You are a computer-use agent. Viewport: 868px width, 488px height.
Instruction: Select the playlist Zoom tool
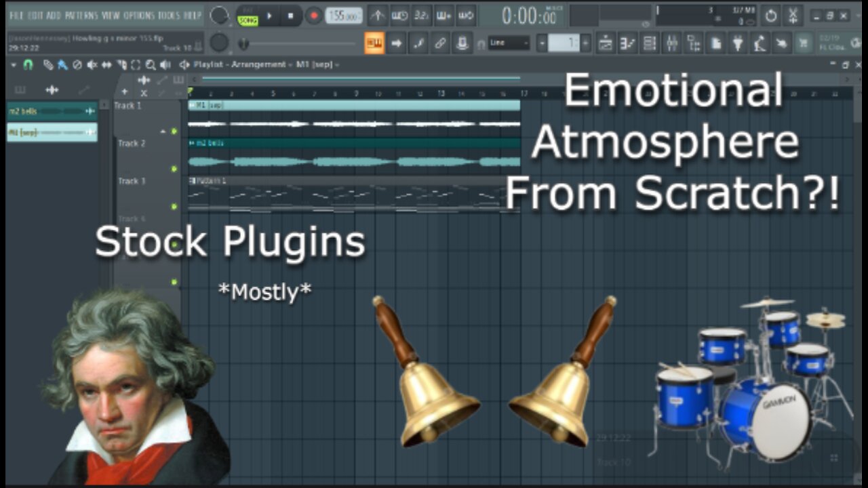(x=150, y=65)
